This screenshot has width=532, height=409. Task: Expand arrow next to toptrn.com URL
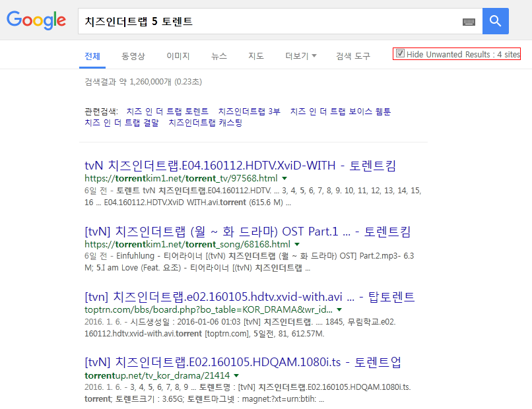[x=339, y=309]
